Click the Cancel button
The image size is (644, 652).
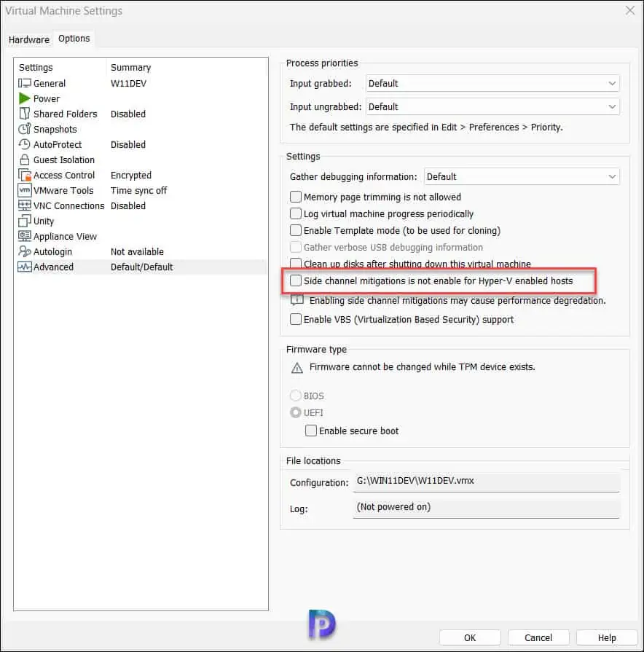(538, 638)
